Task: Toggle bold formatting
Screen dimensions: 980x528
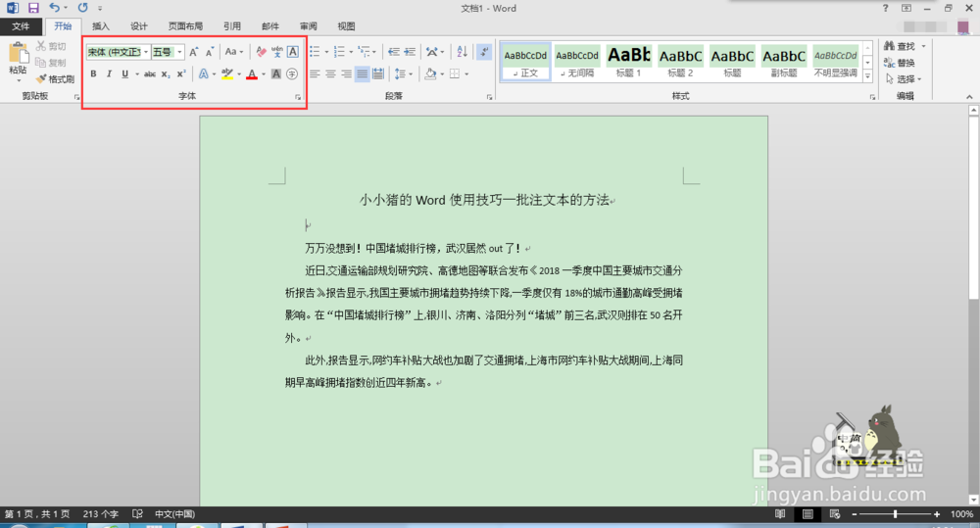Action: (x=93, y=73)
